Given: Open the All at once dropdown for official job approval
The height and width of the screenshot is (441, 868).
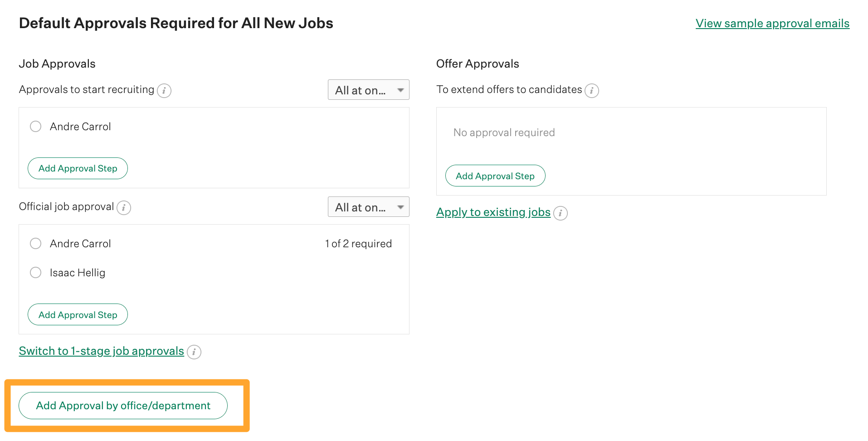Looking at the screenshot, I should pyautogui.click(x=368, y=206).
